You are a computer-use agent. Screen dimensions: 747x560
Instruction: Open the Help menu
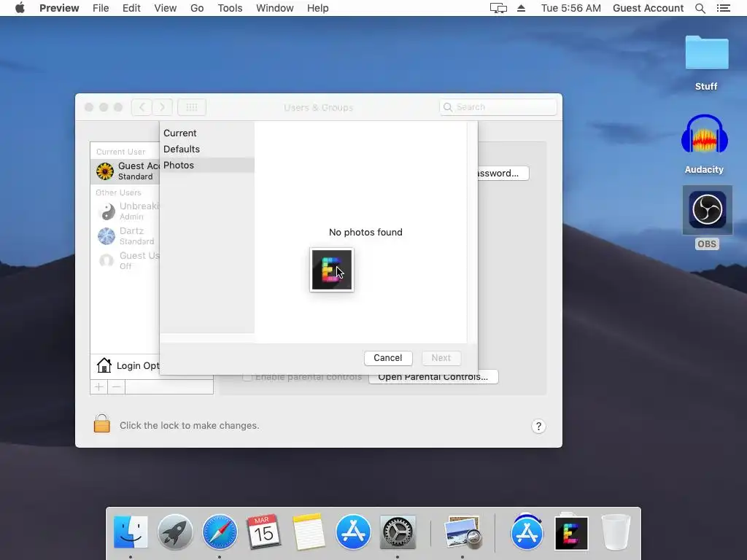318,8
